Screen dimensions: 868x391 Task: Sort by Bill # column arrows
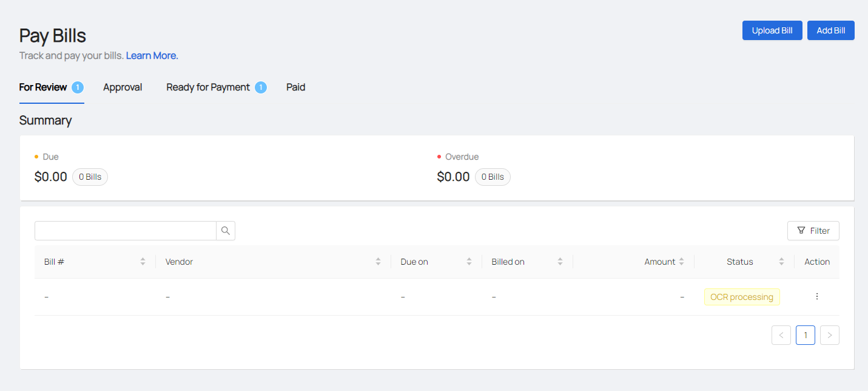[143, 262]
